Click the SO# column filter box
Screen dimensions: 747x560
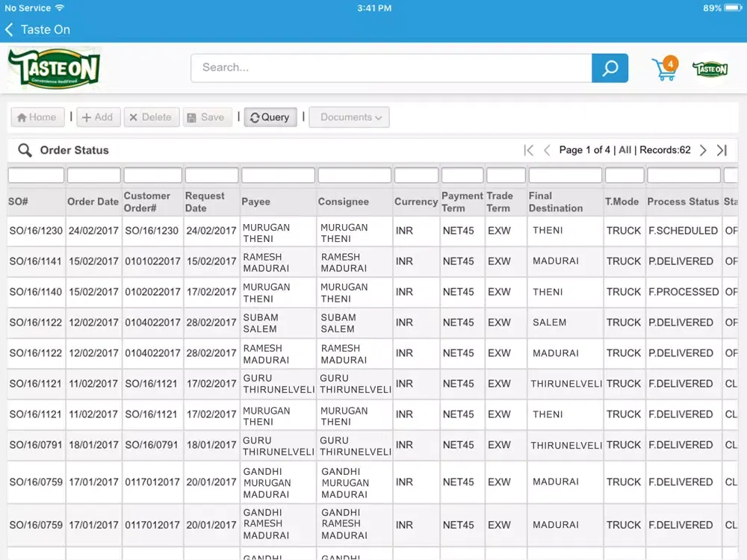coord(36,175)
